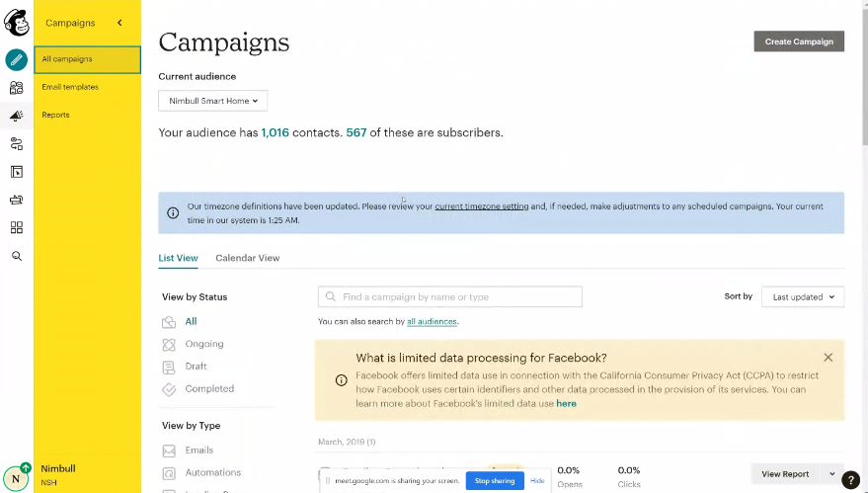Click the Mailchimp Freddie logo icon

17,23
